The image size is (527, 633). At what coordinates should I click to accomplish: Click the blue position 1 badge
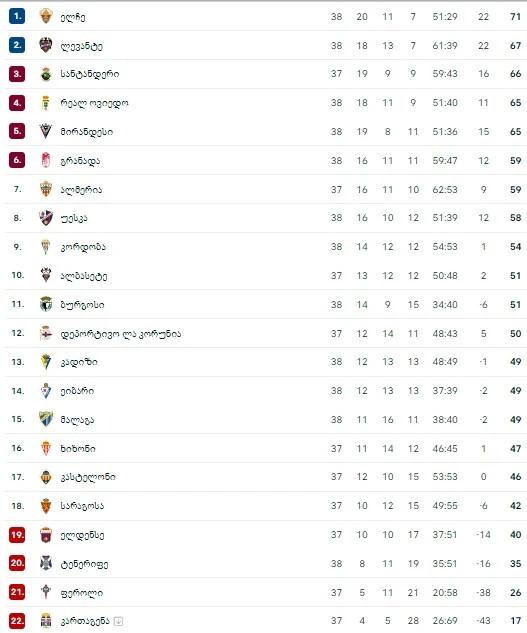17,16
